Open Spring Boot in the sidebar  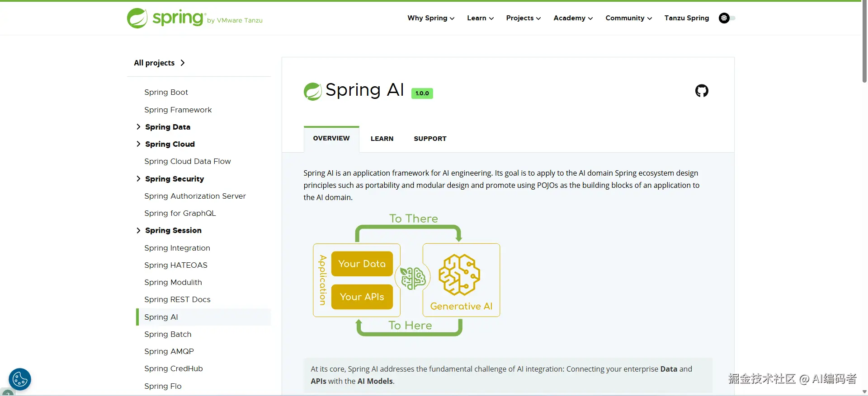click(166, 92)
